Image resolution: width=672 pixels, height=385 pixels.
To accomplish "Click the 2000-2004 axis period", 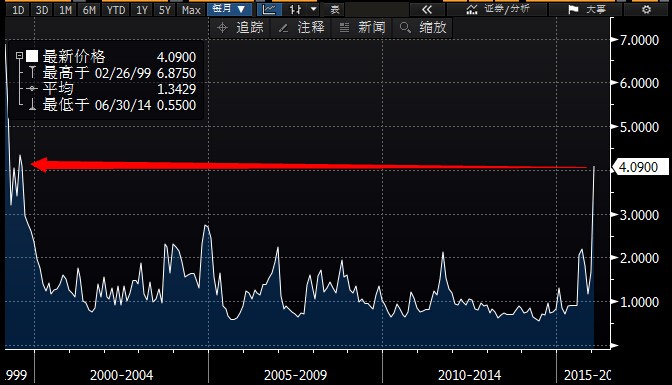I will pyautogui.click(x=121, y=375).
